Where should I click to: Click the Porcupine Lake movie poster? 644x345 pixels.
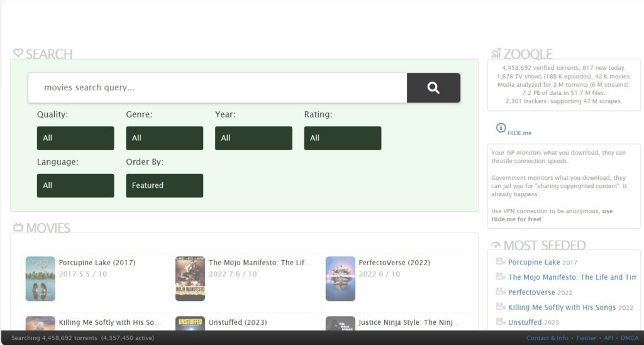pos(40,279)
